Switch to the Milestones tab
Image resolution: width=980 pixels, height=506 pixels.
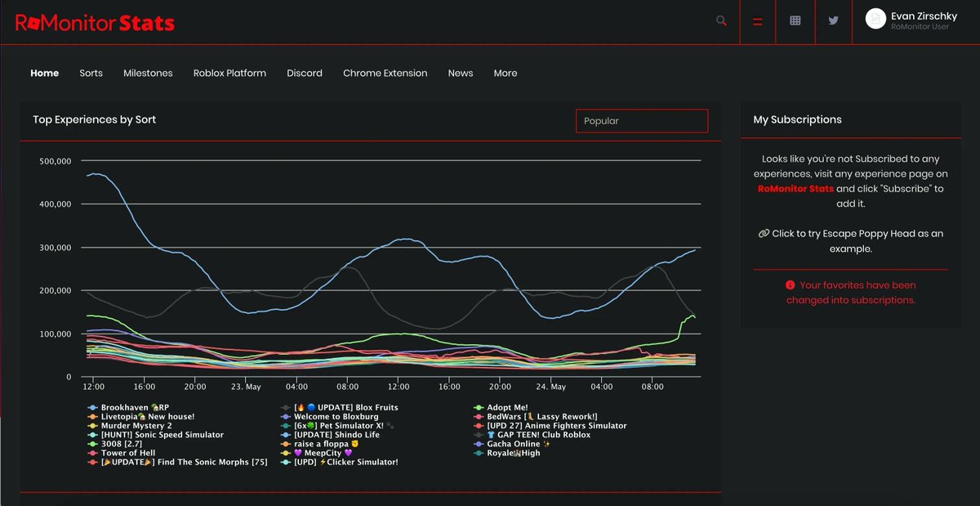tap(148, 73)
